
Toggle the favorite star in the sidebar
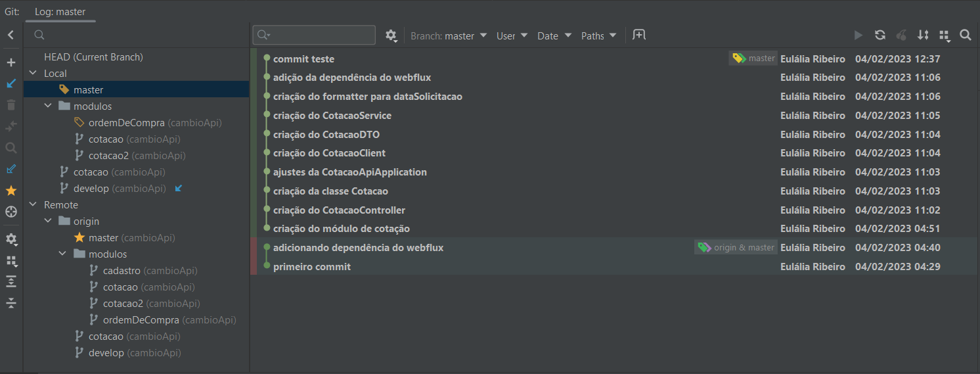11,191
